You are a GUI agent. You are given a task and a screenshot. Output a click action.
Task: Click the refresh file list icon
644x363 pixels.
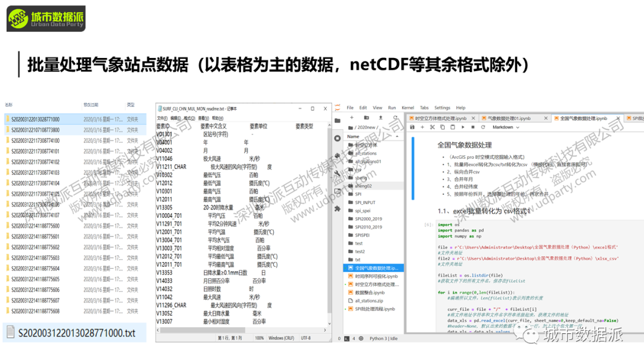click(x=395, y=118)
